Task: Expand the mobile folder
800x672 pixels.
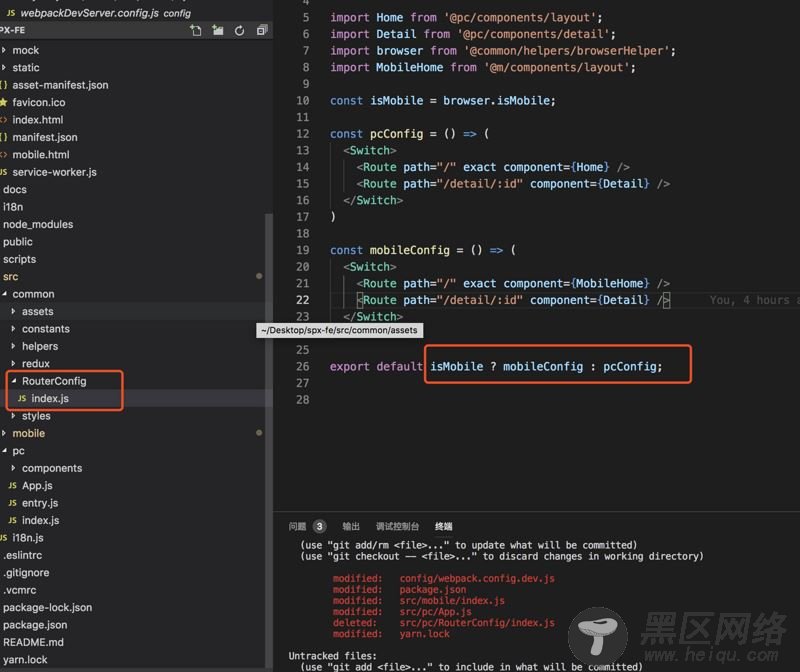Action: coord(29,433)
